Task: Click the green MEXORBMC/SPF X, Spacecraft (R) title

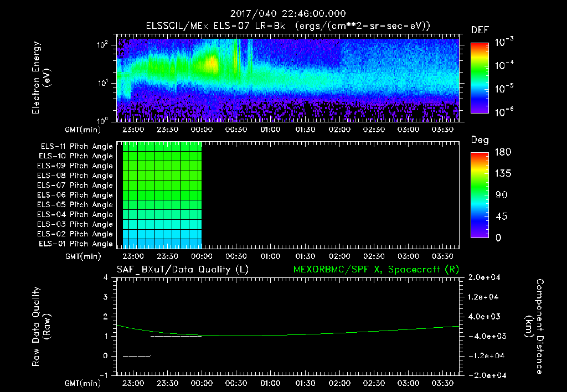Action: click(x=376, y=270)
